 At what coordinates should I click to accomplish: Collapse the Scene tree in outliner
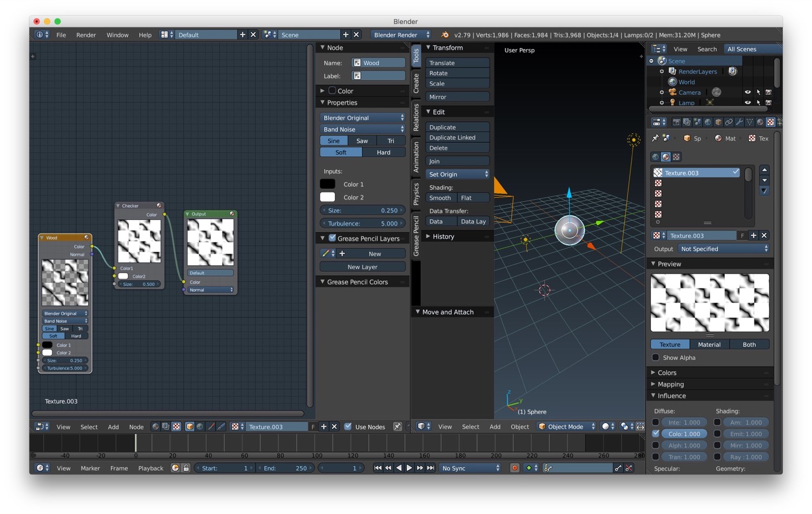(x=651, y=61)
